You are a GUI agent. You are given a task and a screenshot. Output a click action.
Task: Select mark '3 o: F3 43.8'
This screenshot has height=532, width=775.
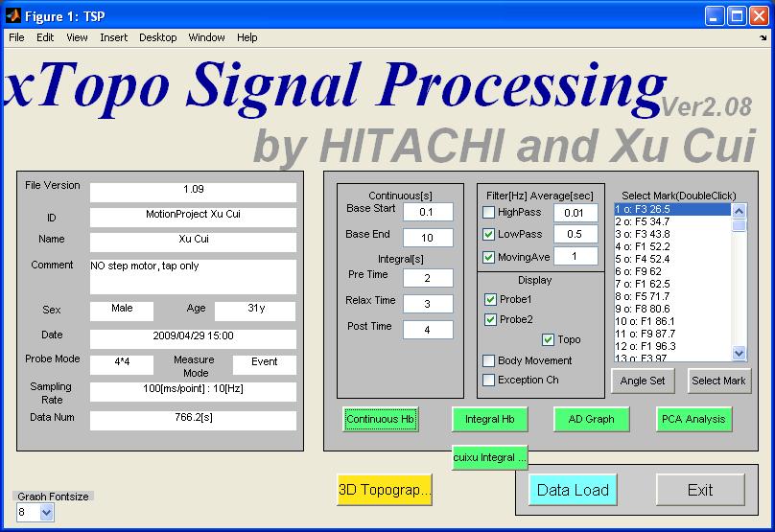(x=672, y=234)
